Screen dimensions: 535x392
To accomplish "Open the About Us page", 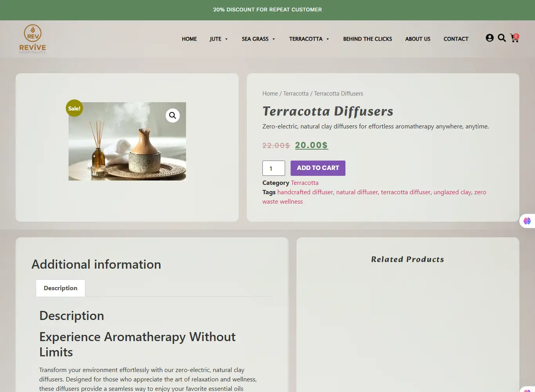I will click(418, 39).
